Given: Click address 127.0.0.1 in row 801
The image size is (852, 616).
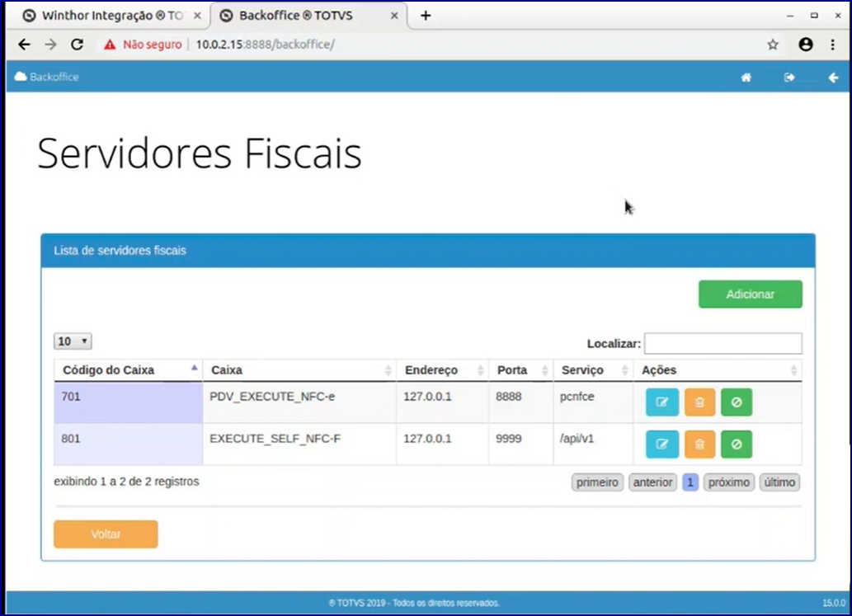Looking at the screenshot, I should [x=427, y=439].
